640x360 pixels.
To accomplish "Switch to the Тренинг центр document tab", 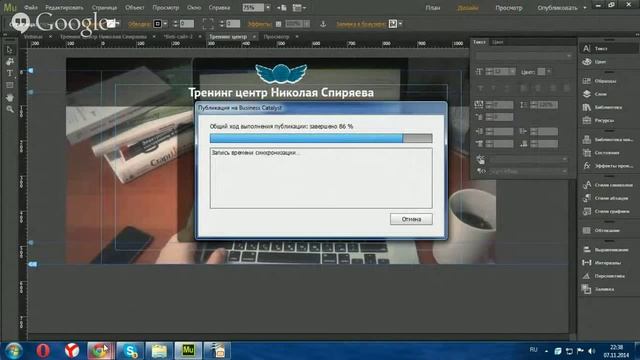I will tap(228, 37).
